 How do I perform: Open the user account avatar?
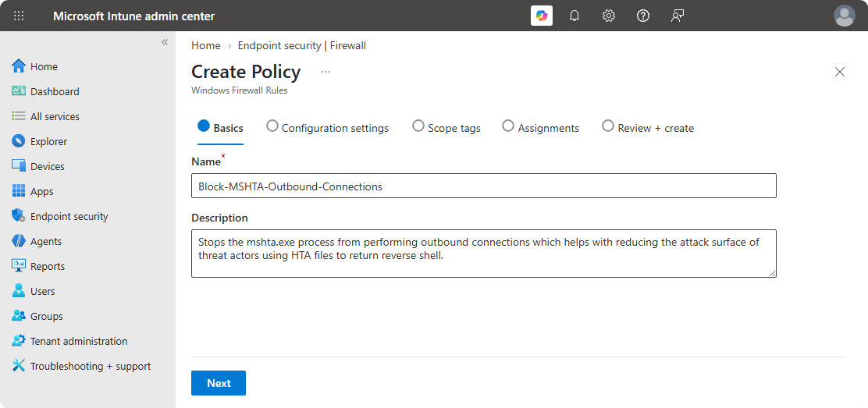click(x=845, y=16)
